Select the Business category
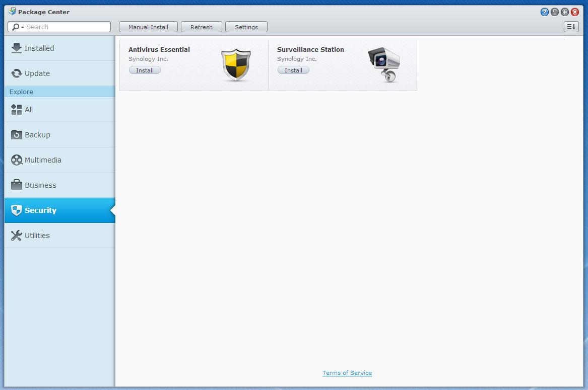The image size is (588, 390). coord(60,185)
